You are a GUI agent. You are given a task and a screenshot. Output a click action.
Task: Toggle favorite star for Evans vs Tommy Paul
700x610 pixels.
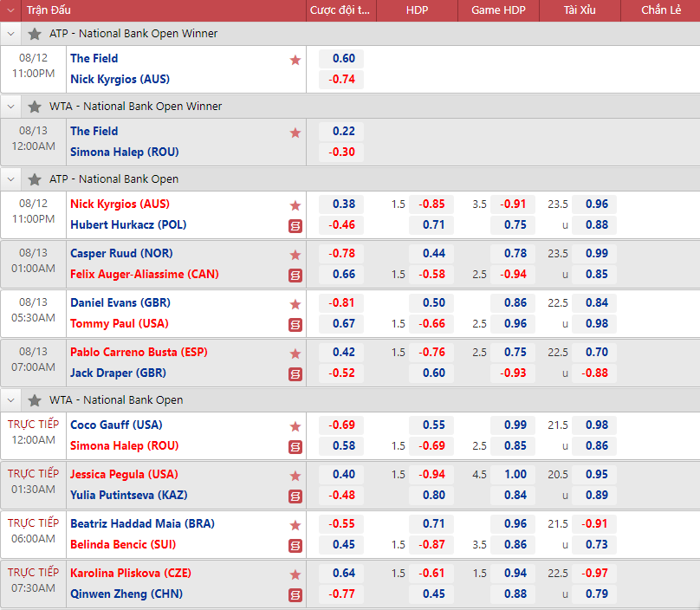tap(295, 304)
